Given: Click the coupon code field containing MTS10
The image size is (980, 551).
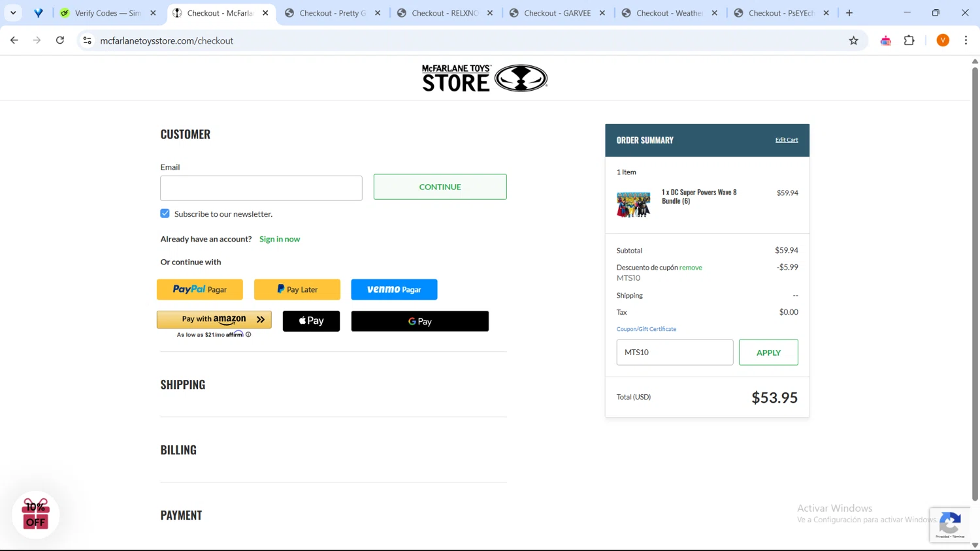Looking at the screenshot, I should click(675, 353).
